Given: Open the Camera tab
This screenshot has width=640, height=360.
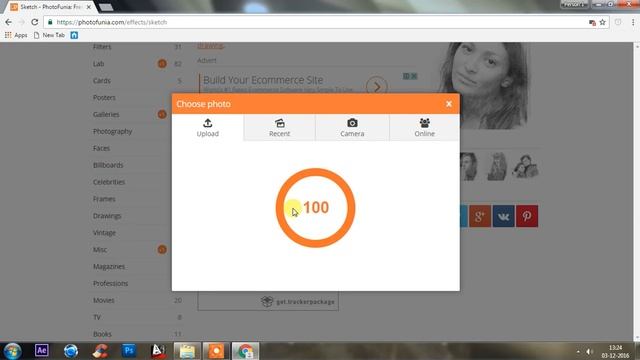Looking at the screenshot, I should click(x=352, y=128).
